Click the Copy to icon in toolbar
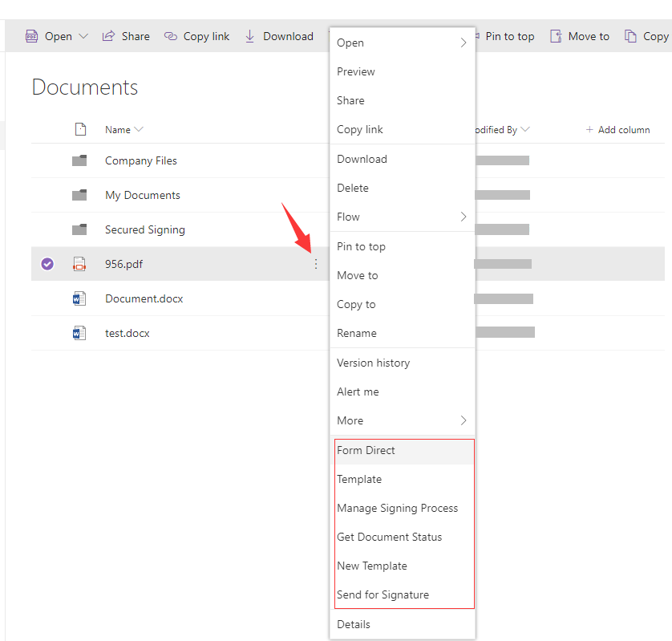Image resolution: width=672 pixels, height=641 pixels. pos(630,36)
